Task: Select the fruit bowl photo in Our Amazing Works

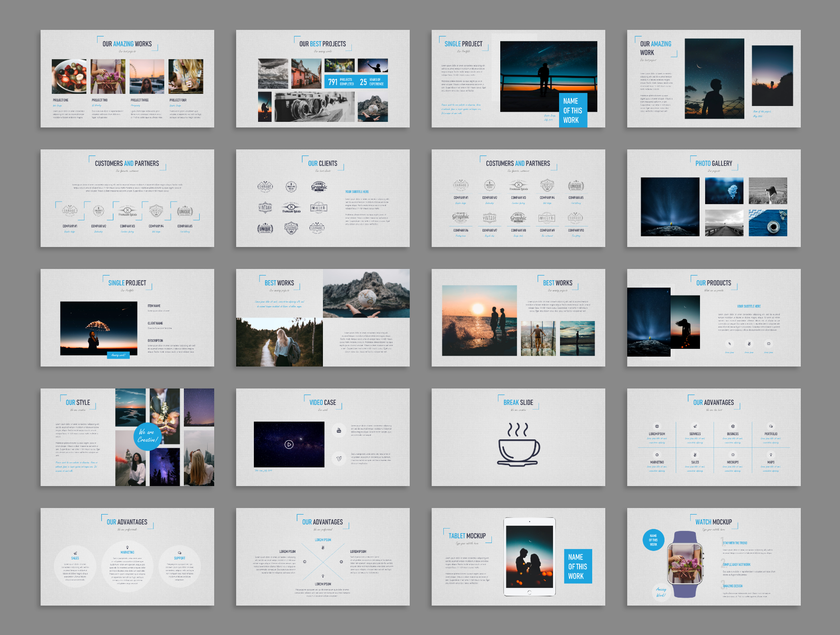Action: coord(69,77)
